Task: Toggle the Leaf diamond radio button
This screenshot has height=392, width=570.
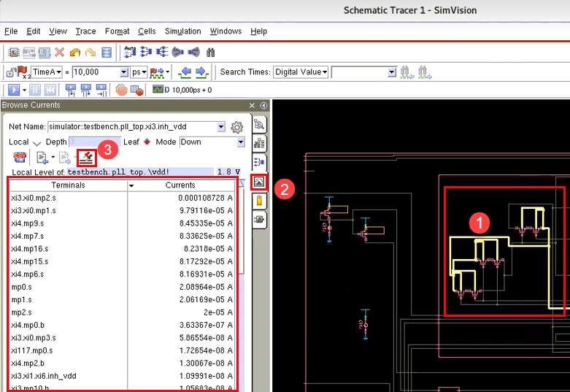Action: click(x=147, y=142)
